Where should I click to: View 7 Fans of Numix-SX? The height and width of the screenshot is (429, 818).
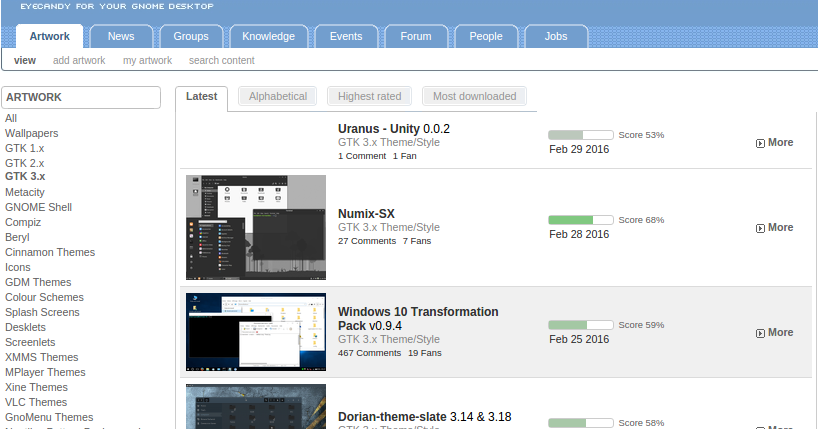pyautogui.click(x=417, y=241)
